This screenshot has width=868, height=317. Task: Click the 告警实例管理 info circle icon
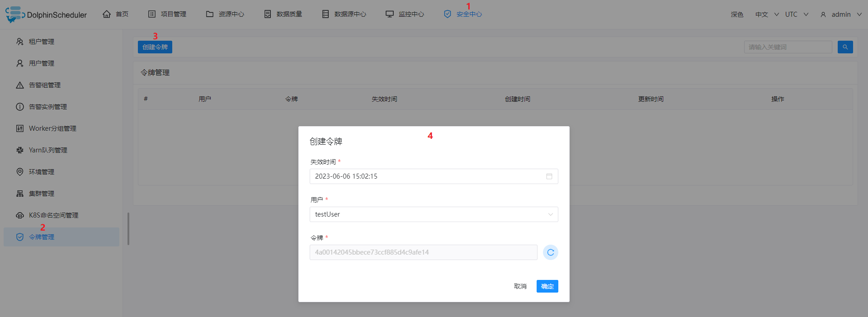(20, 107)
